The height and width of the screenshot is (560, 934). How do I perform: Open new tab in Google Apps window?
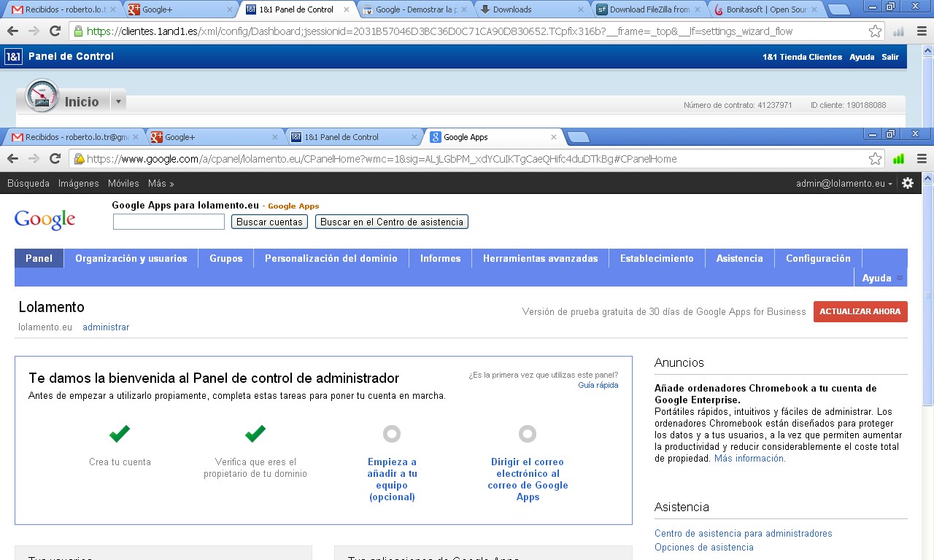[578, 137]
